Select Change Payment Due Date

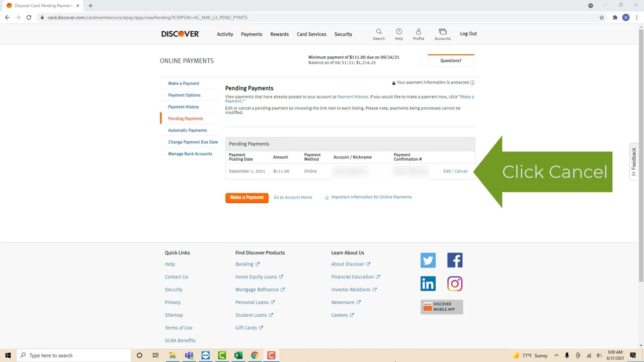click(x=193, y=142)
